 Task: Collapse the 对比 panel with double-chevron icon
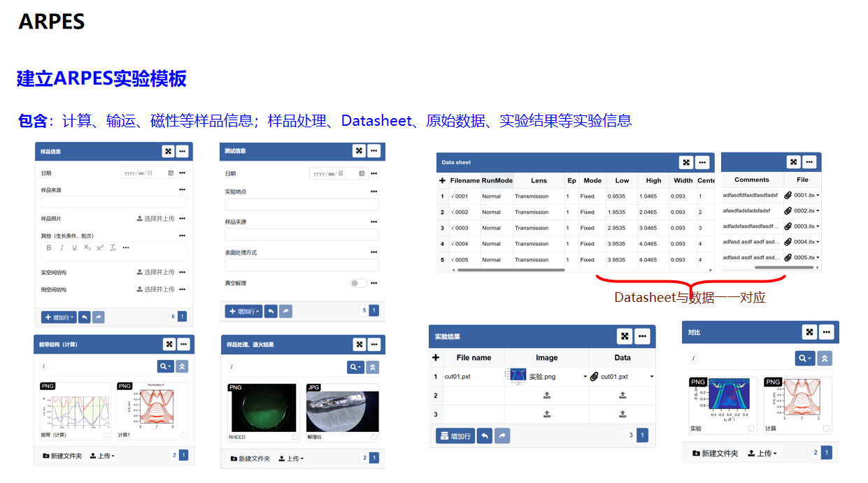825,359
